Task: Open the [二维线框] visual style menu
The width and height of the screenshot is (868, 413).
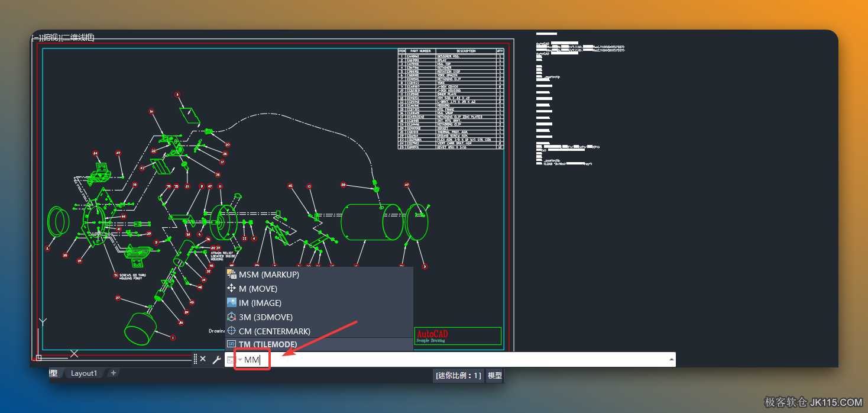Action: pyautogui.click(x=77, y=38)
